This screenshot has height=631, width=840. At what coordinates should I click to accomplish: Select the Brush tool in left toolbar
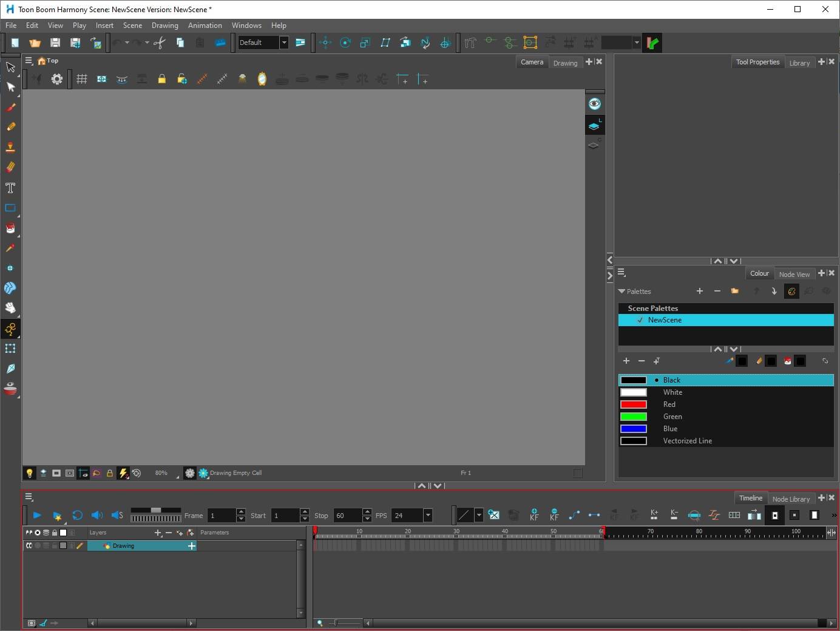click(x=10, y=107)
